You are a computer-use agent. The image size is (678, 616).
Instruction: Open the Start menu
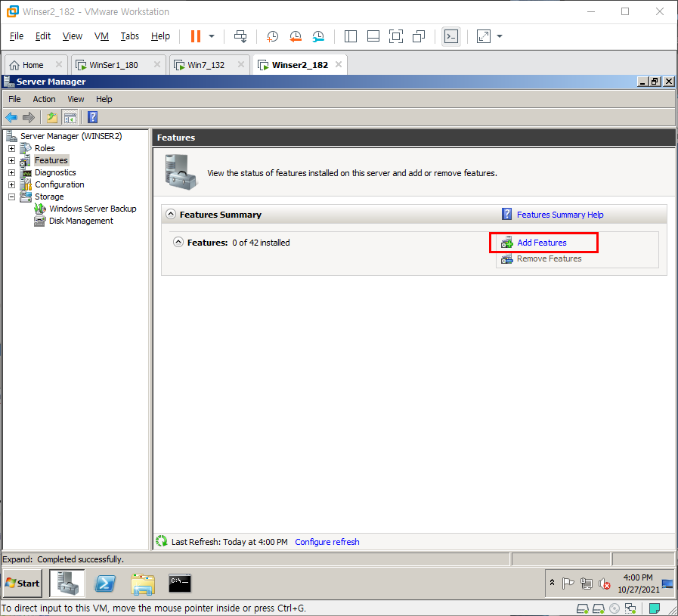pos(23,583)
